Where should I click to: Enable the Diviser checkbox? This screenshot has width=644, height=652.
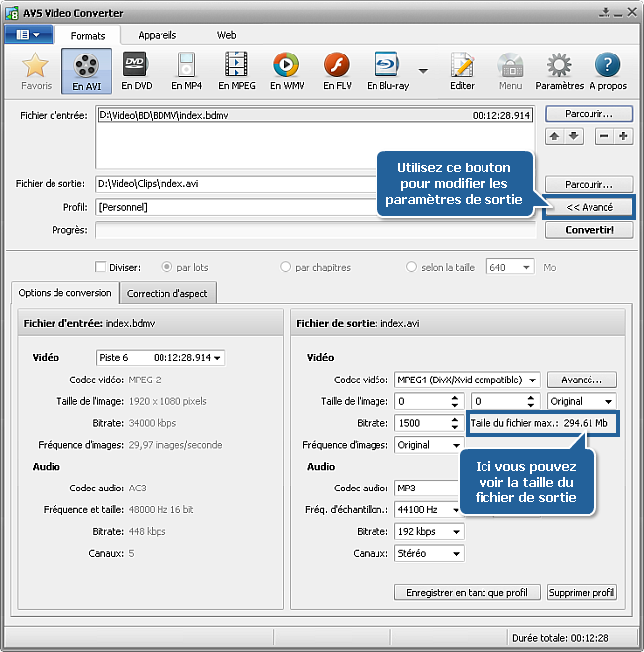(x=101, y=267)
